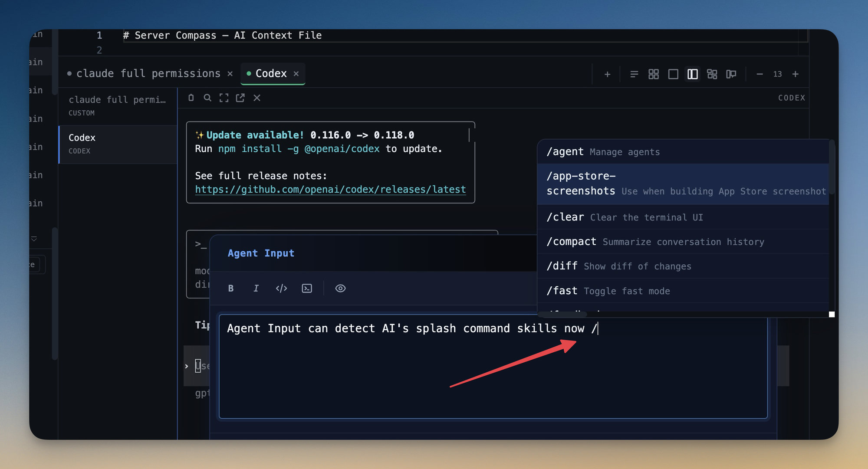Apply italic formatting in Agent Input
868x469 pixels.
click(256, 289)
